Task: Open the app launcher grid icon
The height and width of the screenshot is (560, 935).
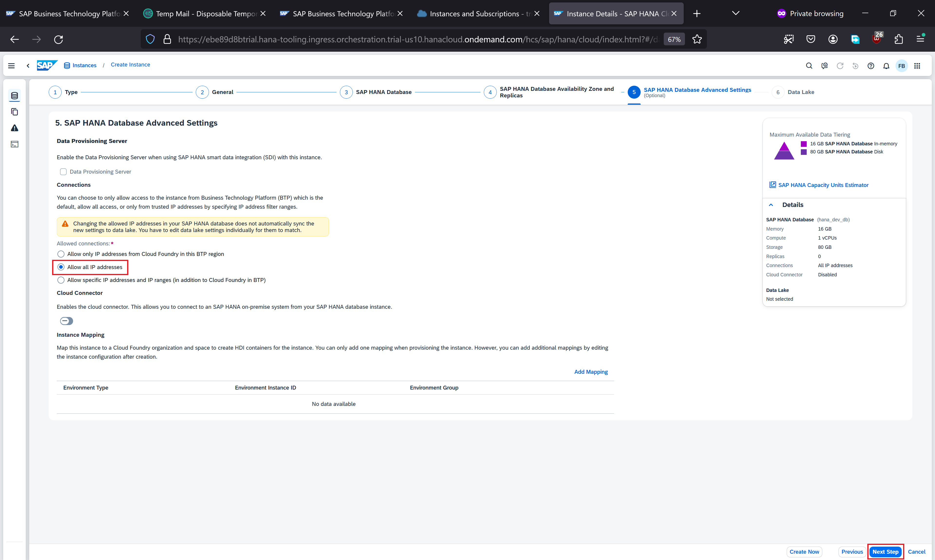Action: (x=917, y=66)
